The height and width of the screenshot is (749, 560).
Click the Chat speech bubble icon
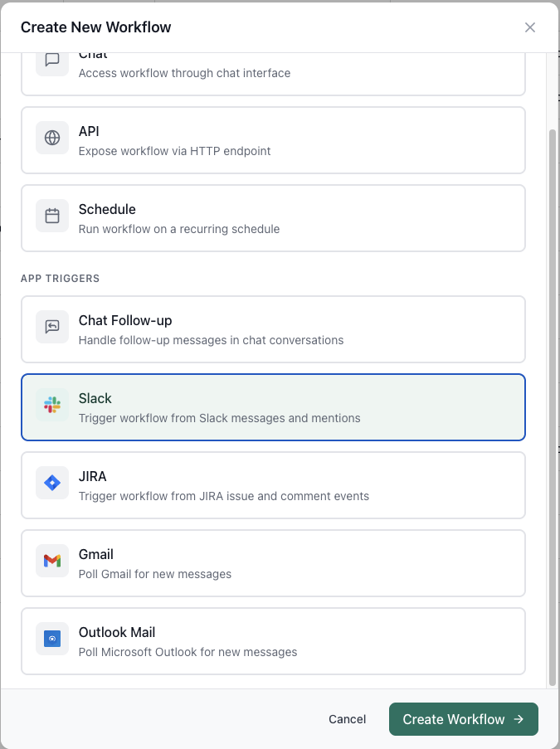click(51, 61)
